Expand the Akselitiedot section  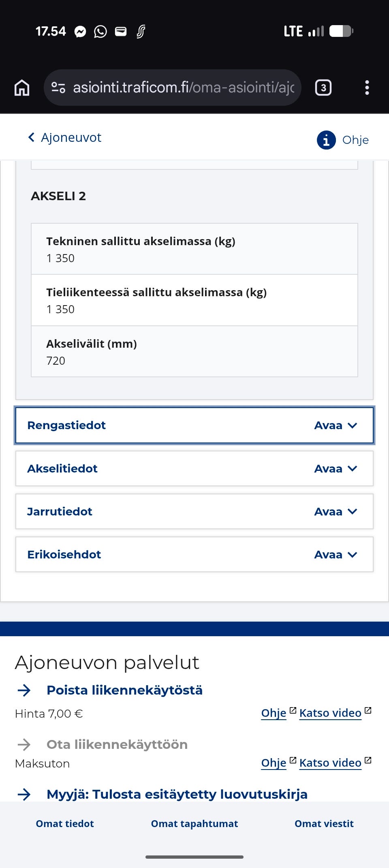click(x=194, y=468)
